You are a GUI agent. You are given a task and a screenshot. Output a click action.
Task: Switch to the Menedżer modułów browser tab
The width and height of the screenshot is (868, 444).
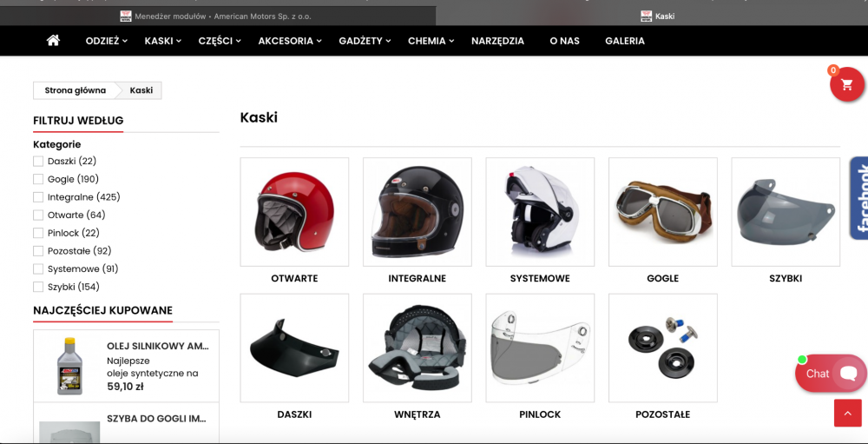point(218,17)
